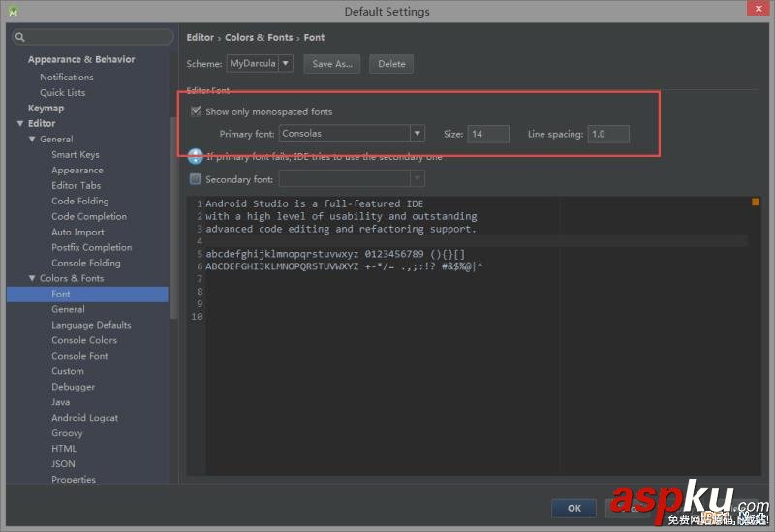Click the Delete scheme button
775x532 pixels.
pos(391,64)
